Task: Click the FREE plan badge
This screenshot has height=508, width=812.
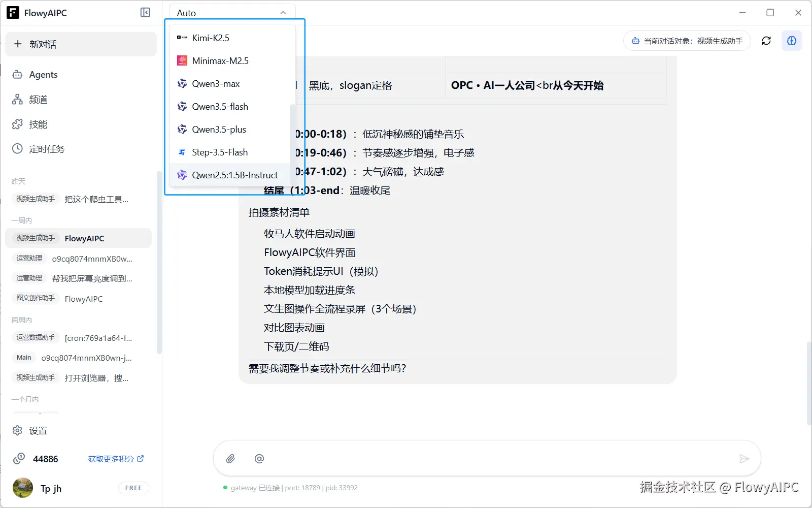Action: click(x=133, y=488)
